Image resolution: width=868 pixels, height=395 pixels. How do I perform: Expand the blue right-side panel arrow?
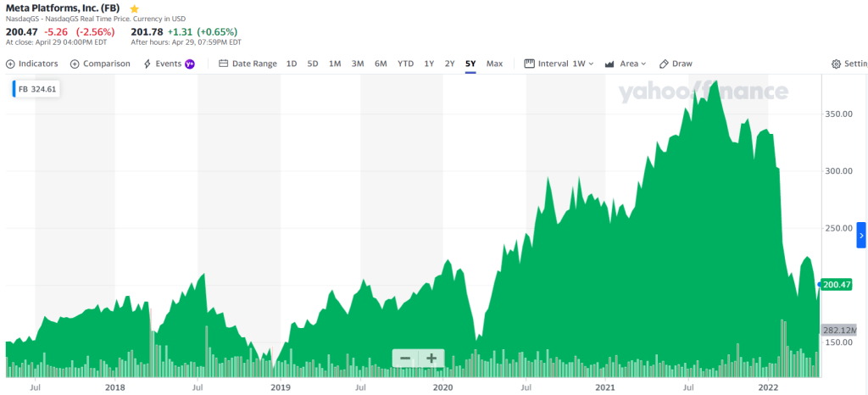click(x=861, y=234)
